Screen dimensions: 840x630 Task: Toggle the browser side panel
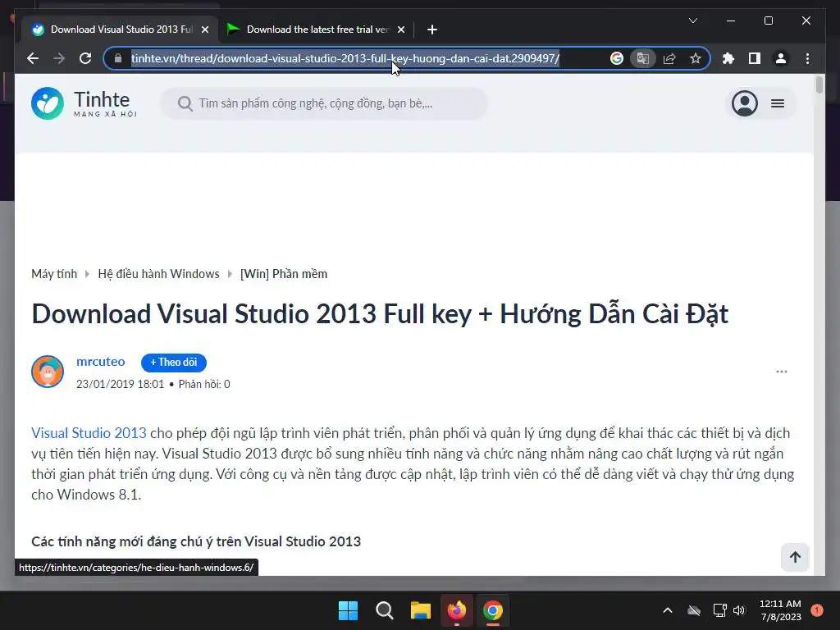[x=755, y=58]
